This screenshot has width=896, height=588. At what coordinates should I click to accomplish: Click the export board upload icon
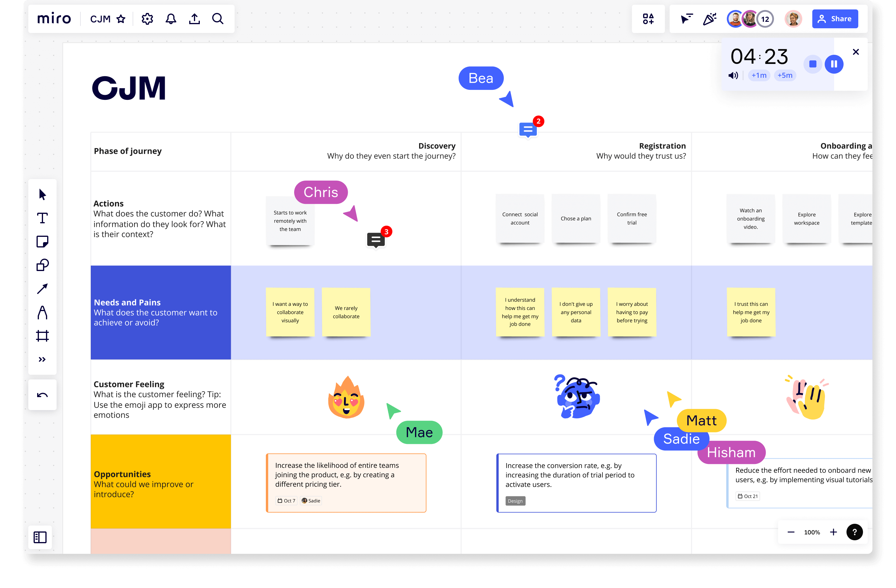(x=194, y=19)
